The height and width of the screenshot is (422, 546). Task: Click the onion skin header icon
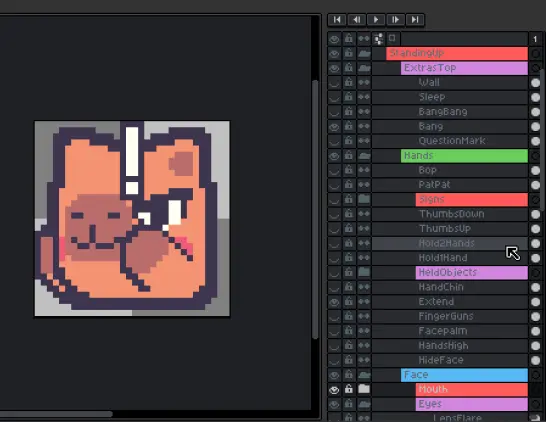[x=379, y=39]
